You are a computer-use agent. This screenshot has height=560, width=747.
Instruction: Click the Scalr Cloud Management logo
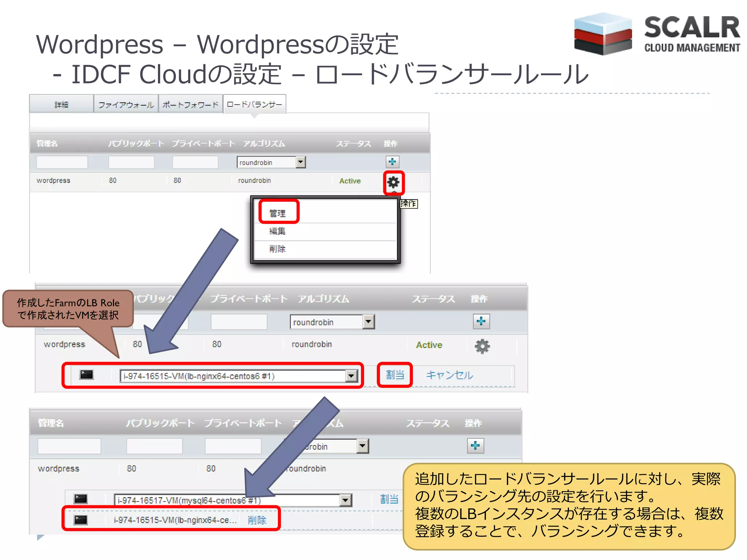657,34
